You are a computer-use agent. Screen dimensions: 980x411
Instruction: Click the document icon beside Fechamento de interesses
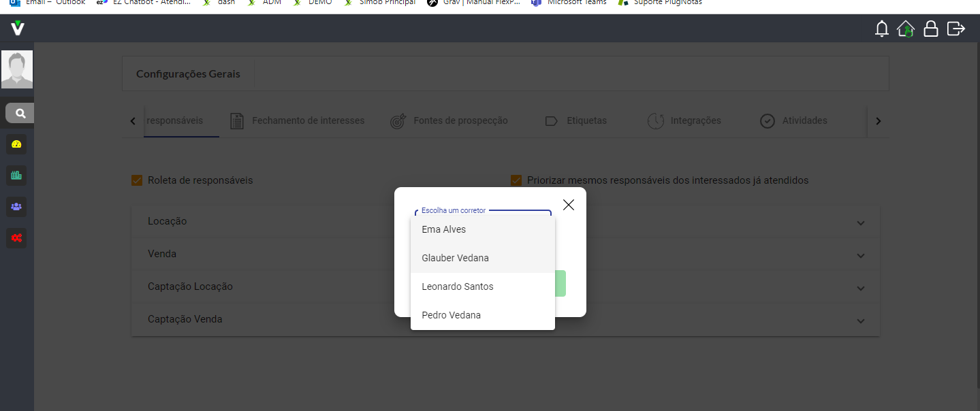tap(236, 121)
